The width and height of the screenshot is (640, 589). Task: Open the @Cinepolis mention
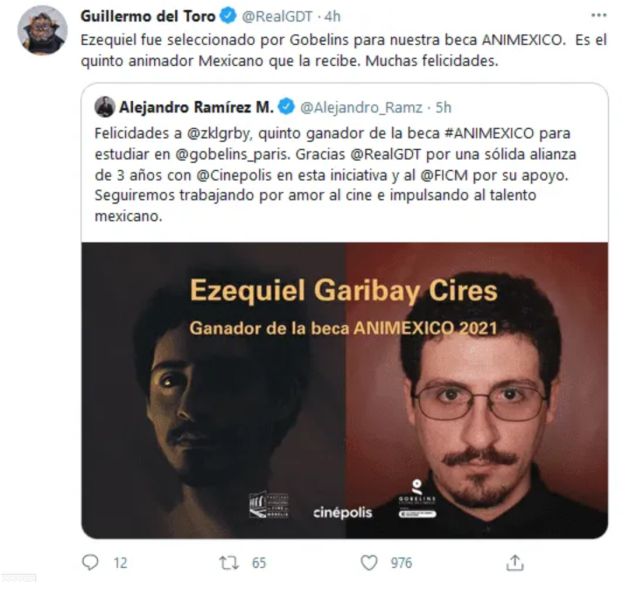coord(234,176)
